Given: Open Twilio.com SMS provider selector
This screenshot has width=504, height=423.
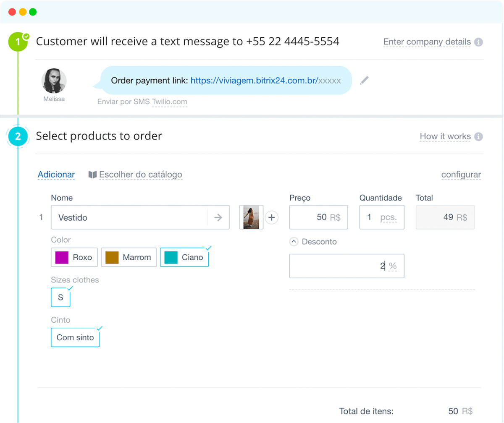Looking at the screenshot, I should (170, 102).
